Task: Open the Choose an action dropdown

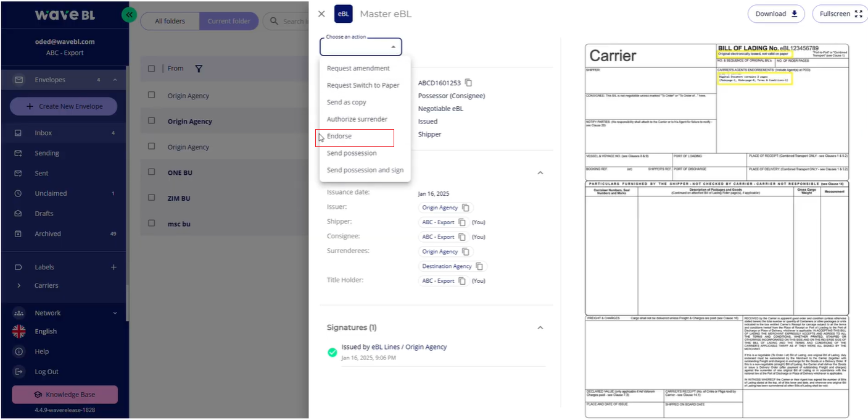Action: tap(361, 46)
